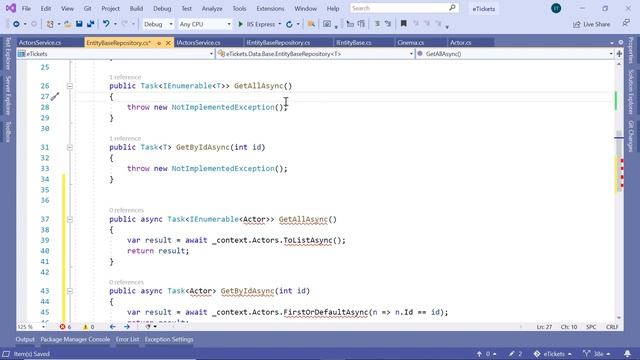Open the Package Manager Console tab

click(x=75, y=339)
